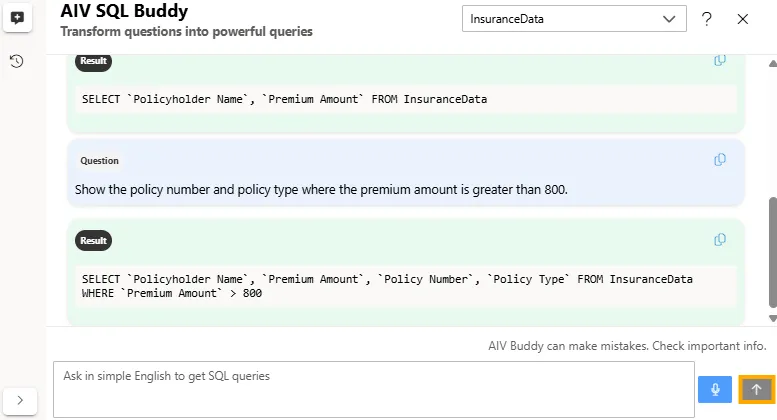
Task: Click the question mark help icon
Action: pyautogui.click(x=707, y=19)
